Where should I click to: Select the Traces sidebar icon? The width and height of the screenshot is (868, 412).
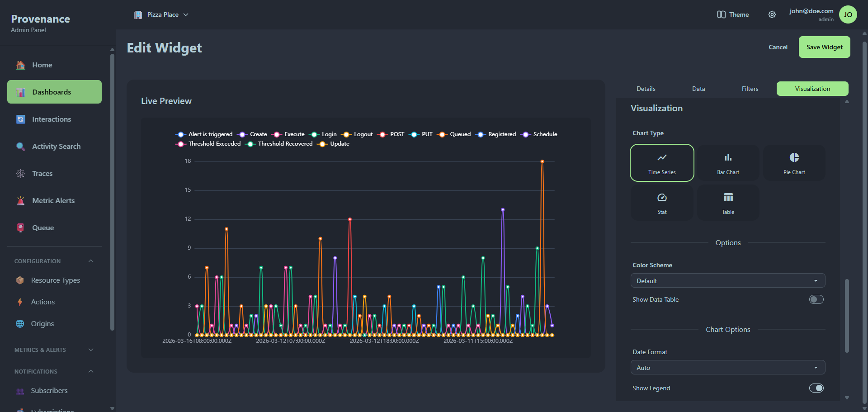(x=20, y=173)
